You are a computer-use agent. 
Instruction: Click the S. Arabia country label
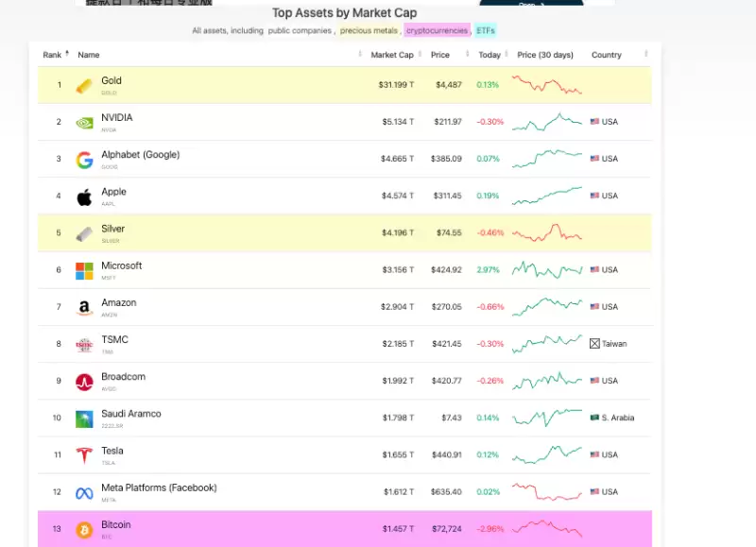(x=618, y=418)
